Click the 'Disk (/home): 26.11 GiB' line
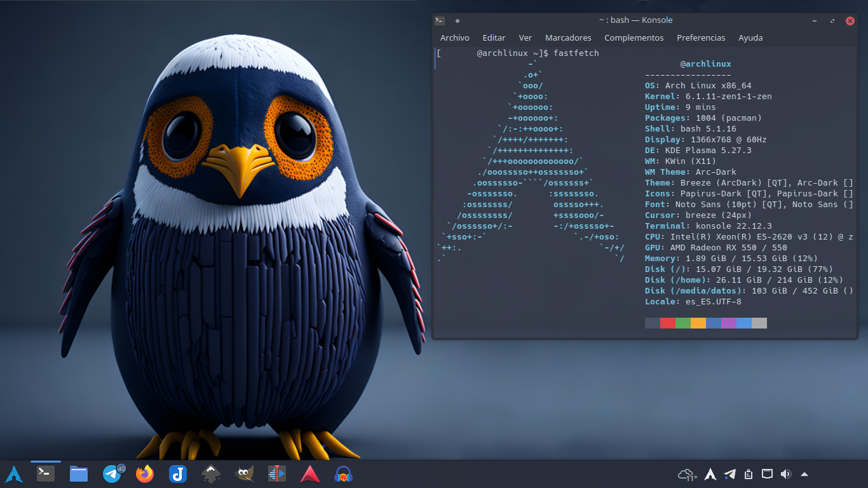Image resolution: width=868 pixels, height=488 pixels. (744, 280)
